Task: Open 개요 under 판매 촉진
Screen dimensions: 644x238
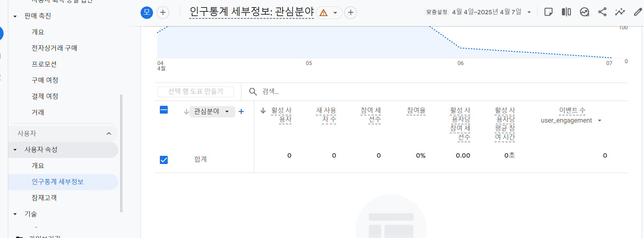Action: (x=38, y=32)
